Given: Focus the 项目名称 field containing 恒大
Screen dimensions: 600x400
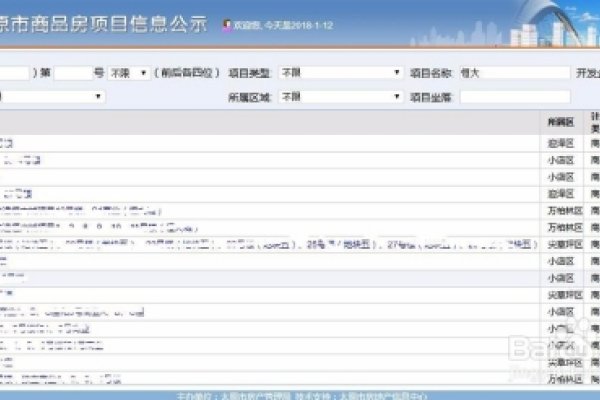Looking at the screenshot, I should click(515, 73).
